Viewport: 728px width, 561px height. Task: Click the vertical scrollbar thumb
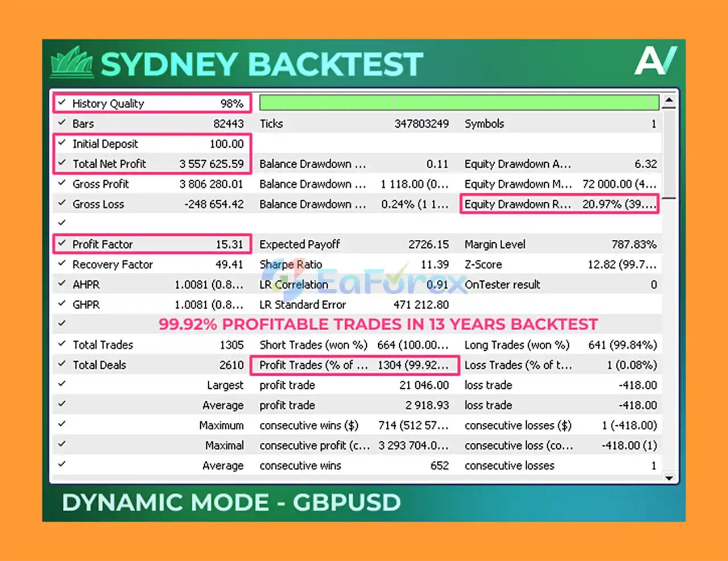coord(669,153)
